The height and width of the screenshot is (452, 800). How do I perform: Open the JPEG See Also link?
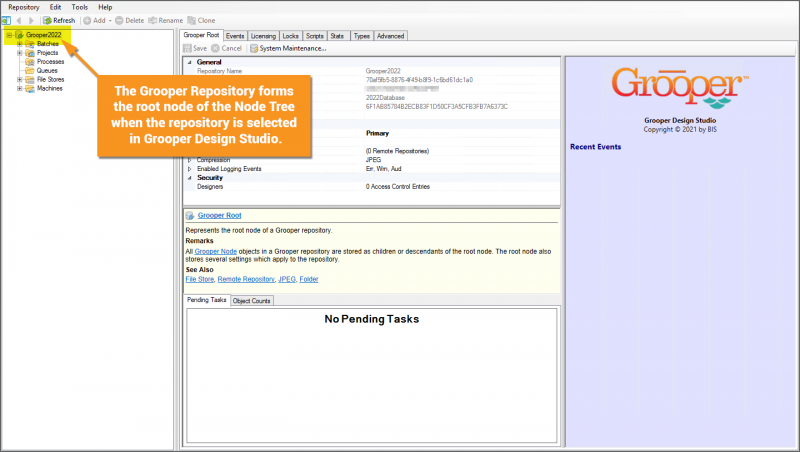287,280
